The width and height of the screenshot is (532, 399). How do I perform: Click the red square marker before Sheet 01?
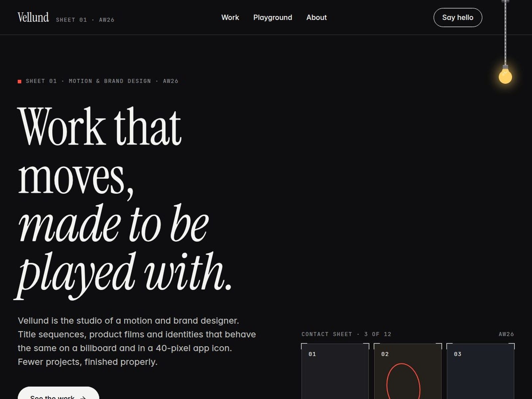point(20,81)
